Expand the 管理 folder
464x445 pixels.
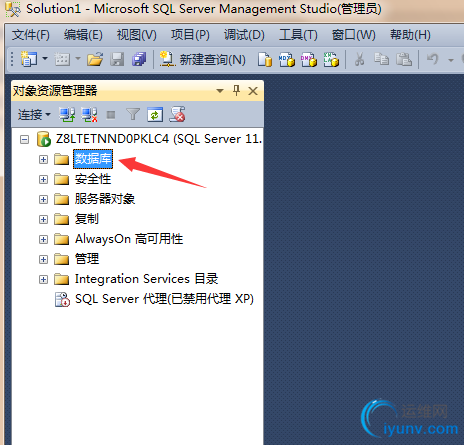pyautogui.click(x=43, y=259)
